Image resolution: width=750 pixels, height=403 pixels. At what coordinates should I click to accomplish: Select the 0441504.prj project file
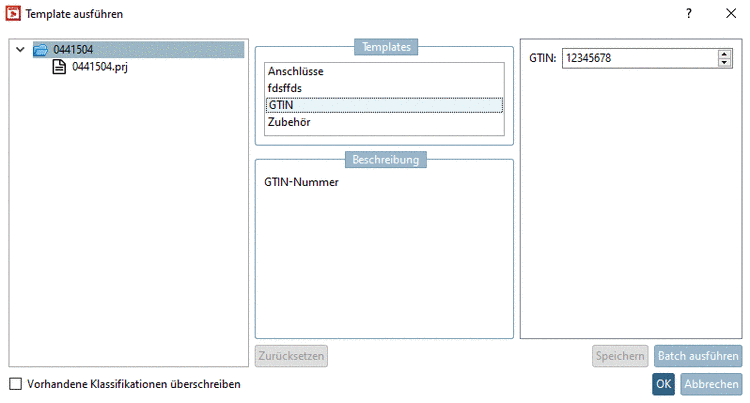click(100, 67)
